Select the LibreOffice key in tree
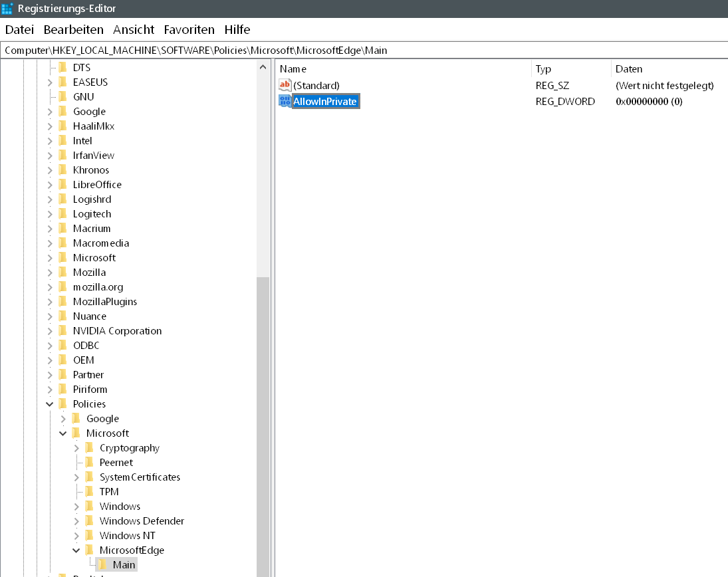This screenshot has height=577, width=728. coord(97,185)
